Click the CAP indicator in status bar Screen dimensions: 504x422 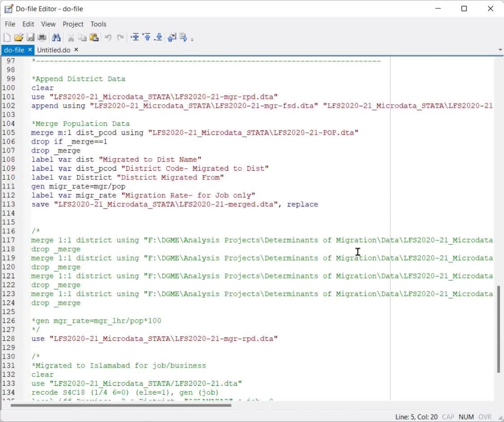(x=448, y=417)
